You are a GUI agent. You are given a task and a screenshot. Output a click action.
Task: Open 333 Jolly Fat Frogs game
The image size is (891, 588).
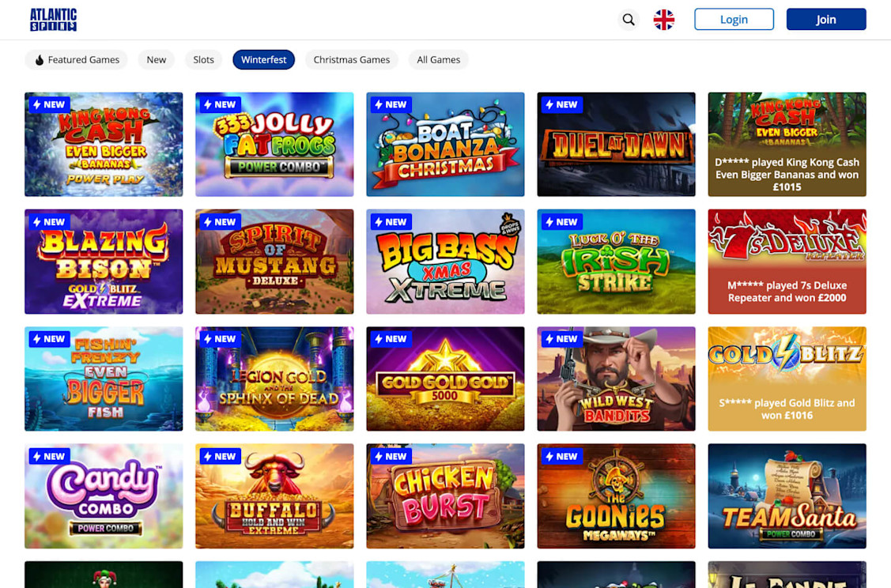pyautogui.click(x=274, y=145)
